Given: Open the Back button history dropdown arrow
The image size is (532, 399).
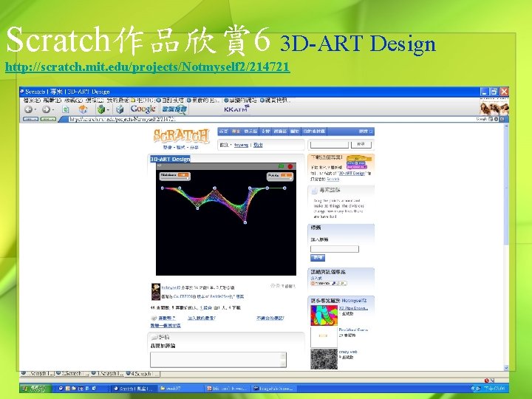Looking at the screenshot, I should point(35,109).
